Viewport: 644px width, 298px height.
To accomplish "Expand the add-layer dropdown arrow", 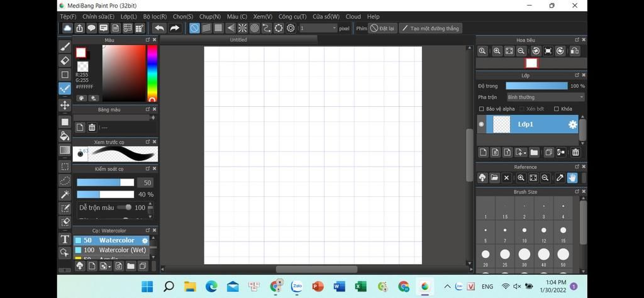I will click(x=525, y=153).
